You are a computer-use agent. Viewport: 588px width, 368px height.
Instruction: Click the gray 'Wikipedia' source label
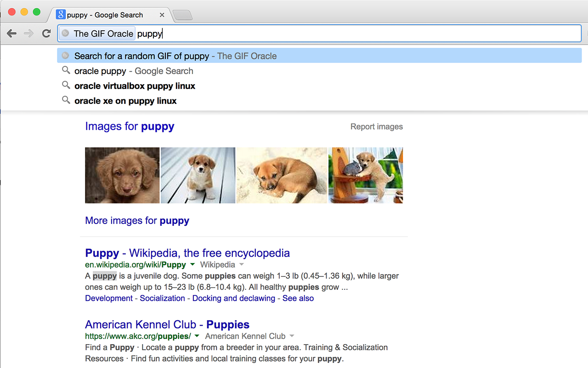click(218, 264)
